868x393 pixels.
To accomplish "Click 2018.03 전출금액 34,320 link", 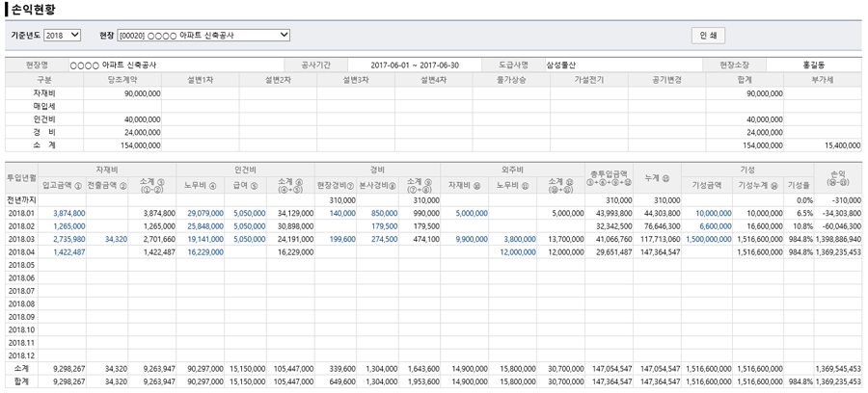I will tap(114, 238).
